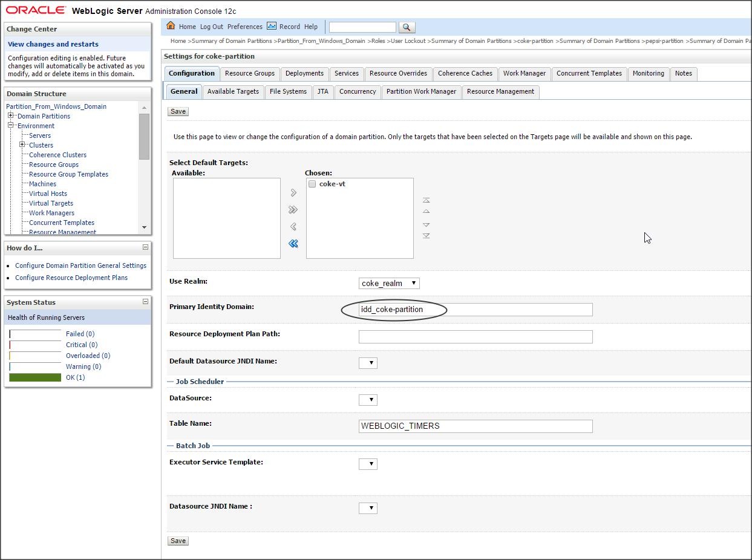Screen dimensions: 752x560
Task: Click the top Save button
Action: click(178, 111)
